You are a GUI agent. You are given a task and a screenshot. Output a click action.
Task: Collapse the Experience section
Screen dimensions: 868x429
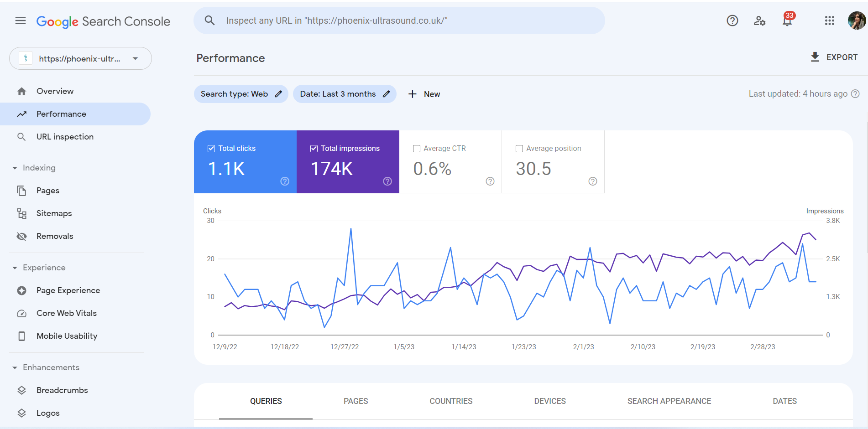(16, 268)
